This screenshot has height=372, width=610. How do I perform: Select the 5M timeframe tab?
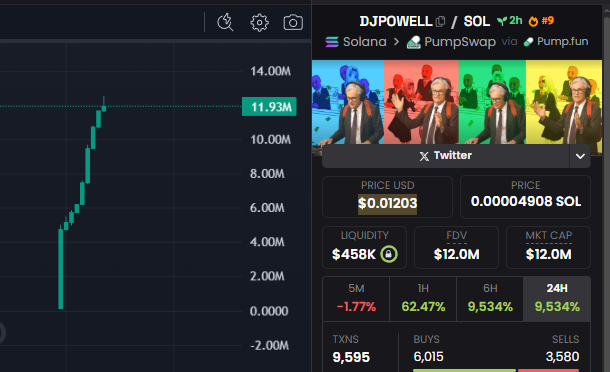tap(356, 298)
